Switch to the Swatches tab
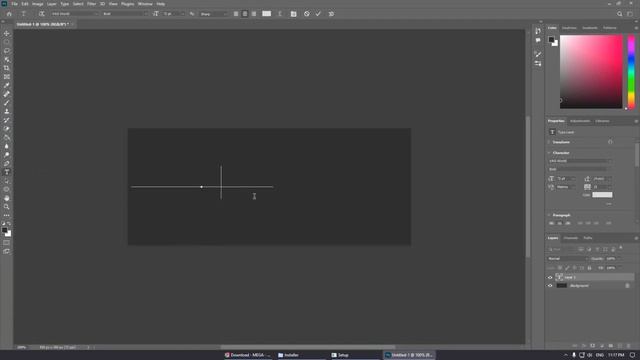640x360 pixels. click(x=569, y=28)
